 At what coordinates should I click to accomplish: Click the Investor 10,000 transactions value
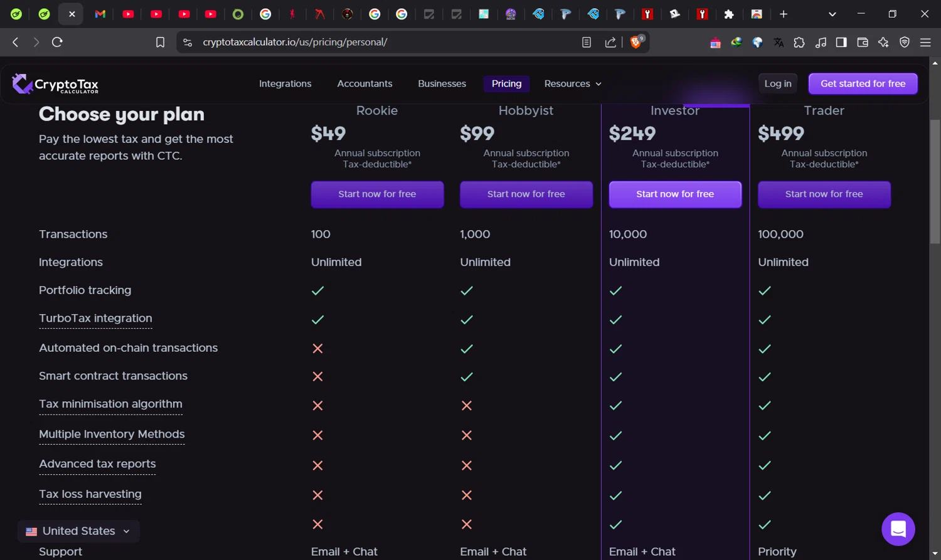point(628,234)
